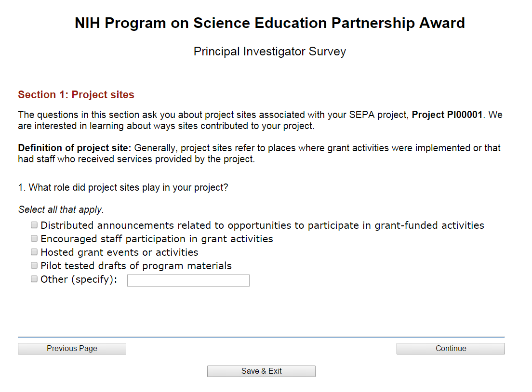Click the NIH Program page title
The image size is (532, 392).
pos(270,23)
